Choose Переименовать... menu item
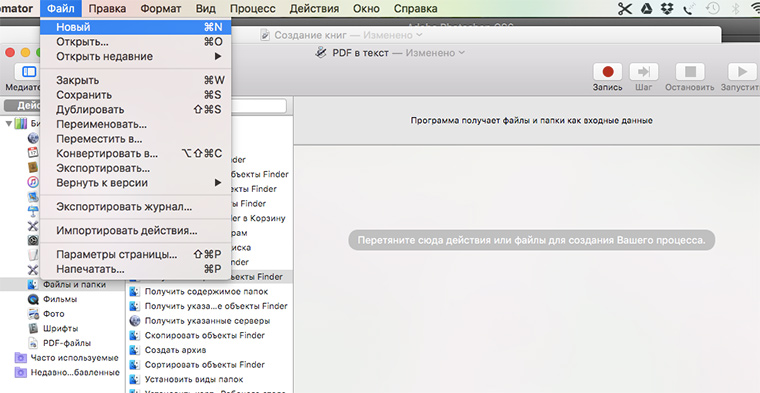760x393 pixels. 135,125
